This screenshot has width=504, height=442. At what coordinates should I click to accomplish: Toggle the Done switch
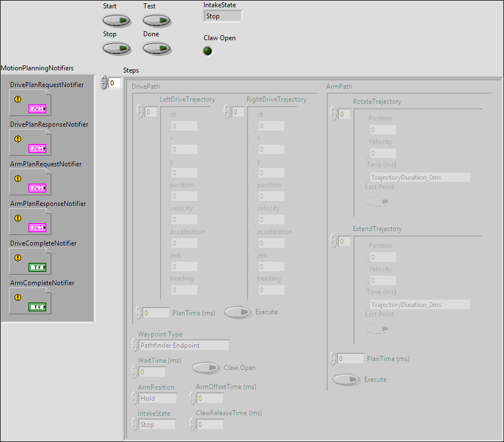(x=157, y=48)
